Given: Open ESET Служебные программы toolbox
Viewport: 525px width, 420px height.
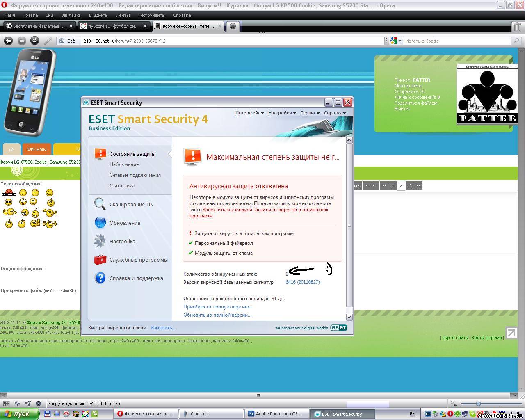Looking at the screenshot, I should (131, 260).
